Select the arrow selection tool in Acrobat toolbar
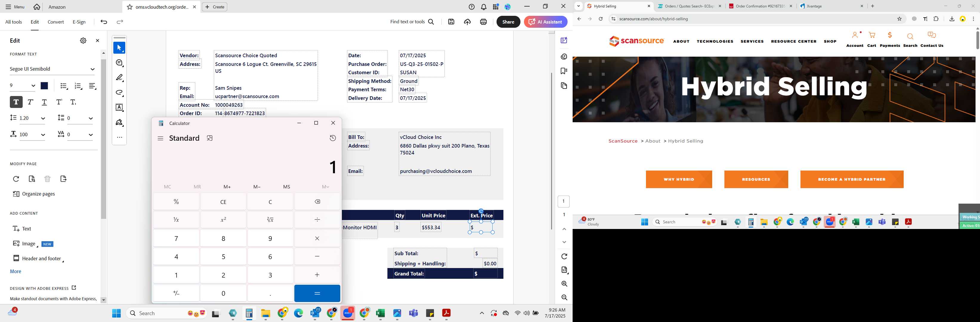980x322 pixels. (119, 48)
